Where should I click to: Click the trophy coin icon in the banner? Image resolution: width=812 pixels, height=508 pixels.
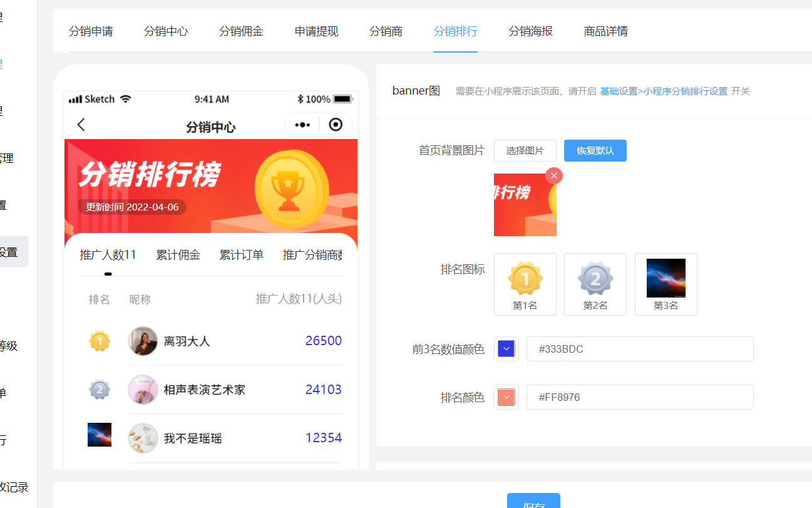pos(292,189)
